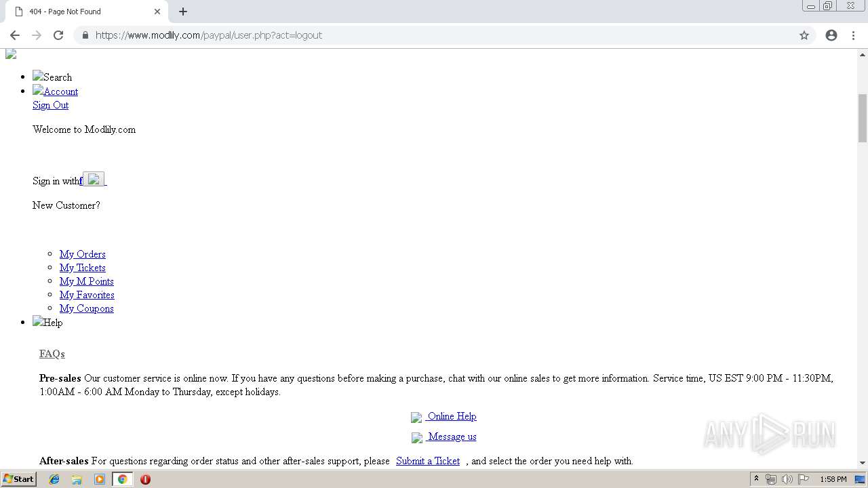Bookmark this page with the star icon
The width and height of the screenshot is (868, 488).
click(x=804, y=35)
